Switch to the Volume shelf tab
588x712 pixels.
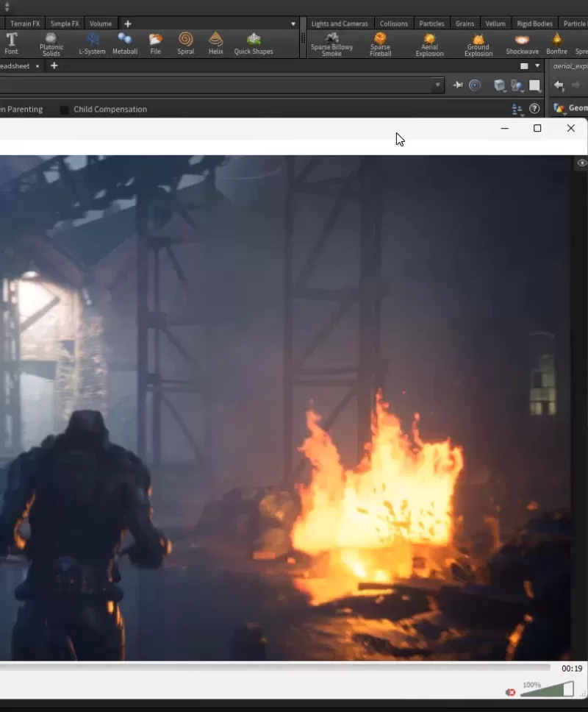click(100, 24)
